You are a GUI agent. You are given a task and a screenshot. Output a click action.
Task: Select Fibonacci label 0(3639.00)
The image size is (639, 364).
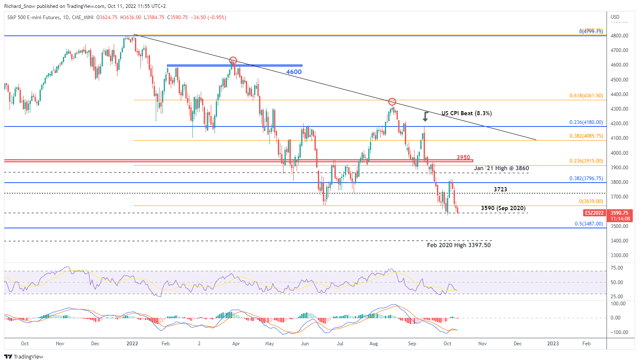(x=591, y=201)
